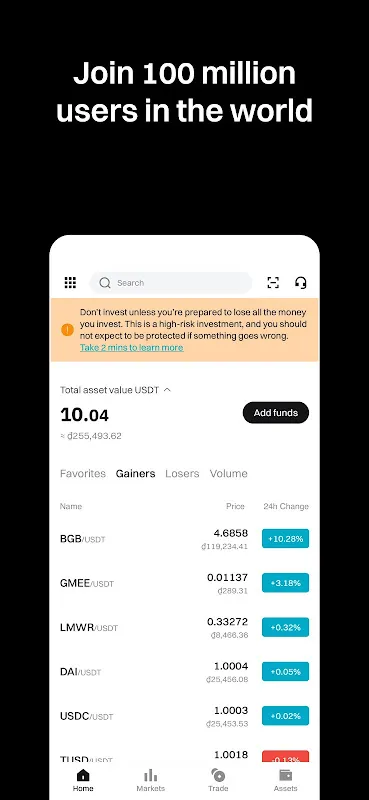Viewport: 369px width, 800px height.
Task: Tap the +3.18% change badge for GMEE
Action: click(285, 583)
